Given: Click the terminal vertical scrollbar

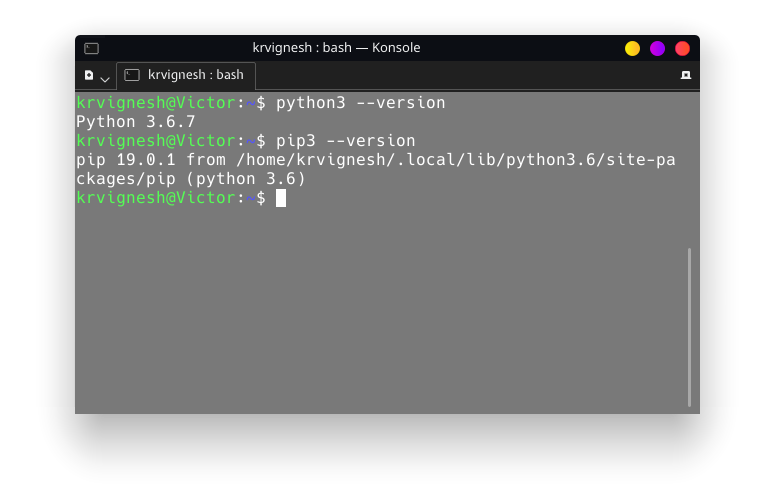Looking at the screenshot, I should pos(689,327).
